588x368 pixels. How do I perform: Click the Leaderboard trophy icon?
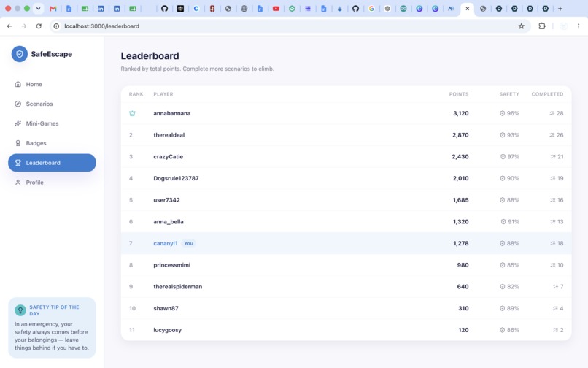(x=18, y=163)
